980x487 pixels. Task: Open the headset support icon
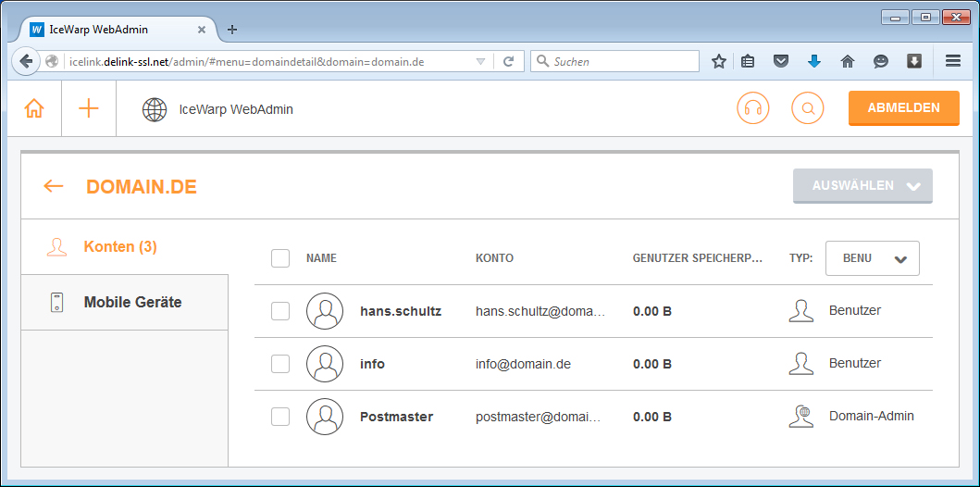tap(752, 108)
